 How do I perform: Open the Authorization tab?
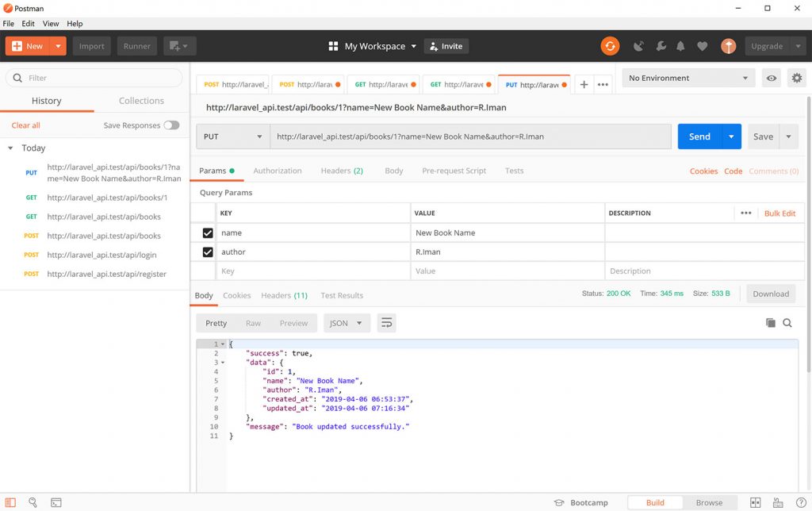point(278,171)
